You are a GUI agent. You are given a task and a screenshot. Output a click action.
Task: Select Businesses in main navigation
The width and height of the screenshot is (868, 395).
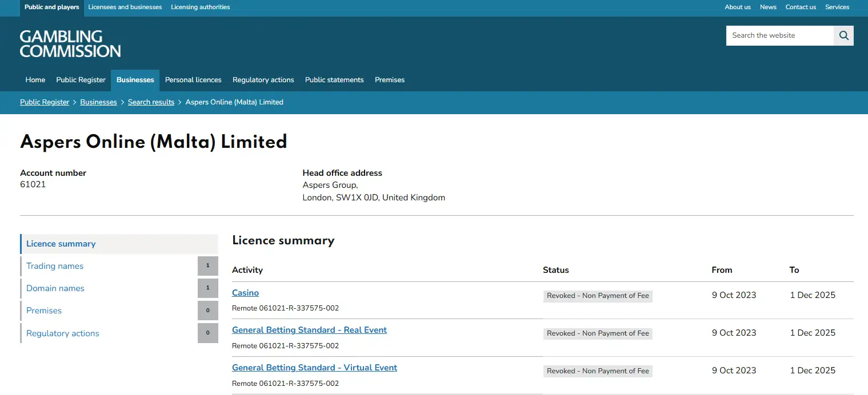coord(135,80)
